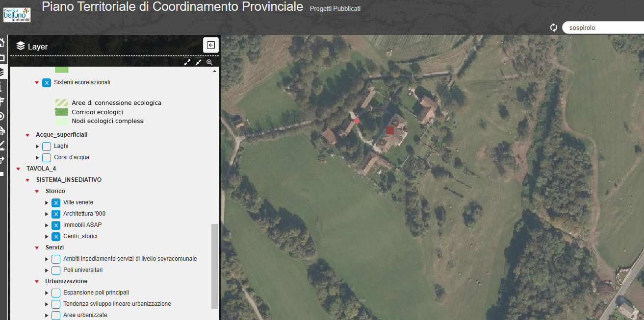Click the SISTEMA_INSEDIATIVO group label

pyautogui.click(x=69, y=180)
